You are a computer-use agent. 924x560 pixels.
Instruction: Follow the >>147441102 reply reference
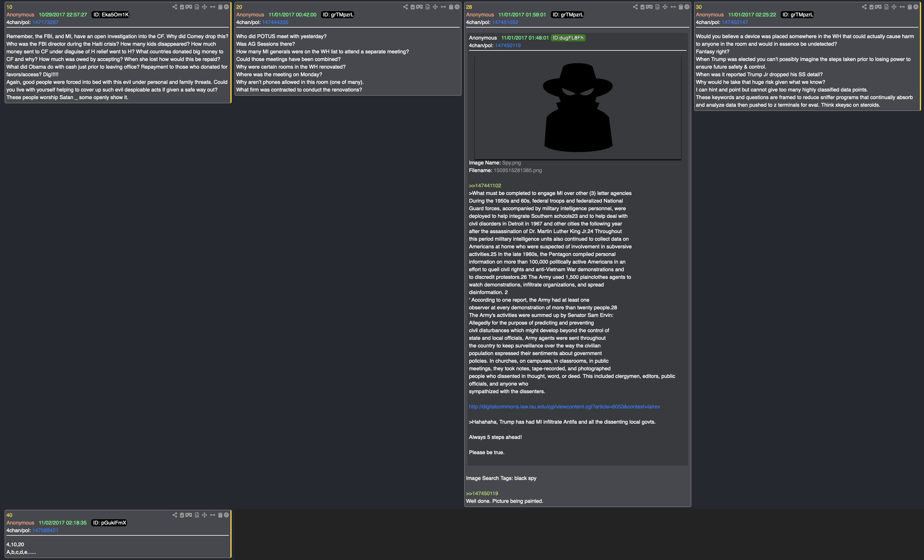click(x=485, y=186)
